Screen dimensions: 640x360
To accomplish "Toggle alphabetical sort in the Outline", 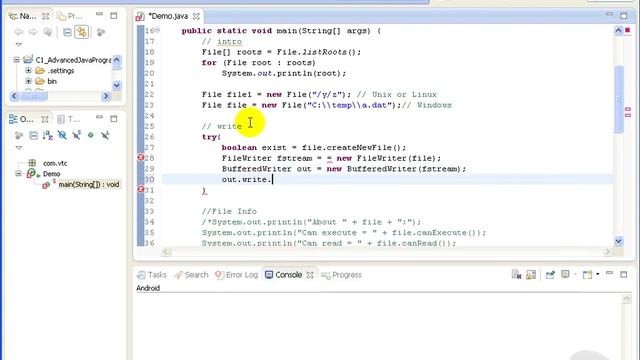I will (48, 135).
